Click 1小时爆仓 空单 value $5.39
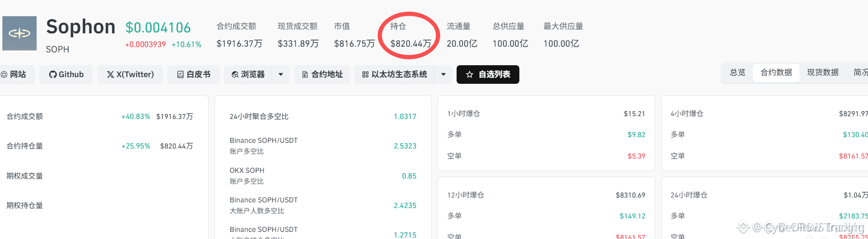This screenshot has height=239, width=868. pos(636,156)
